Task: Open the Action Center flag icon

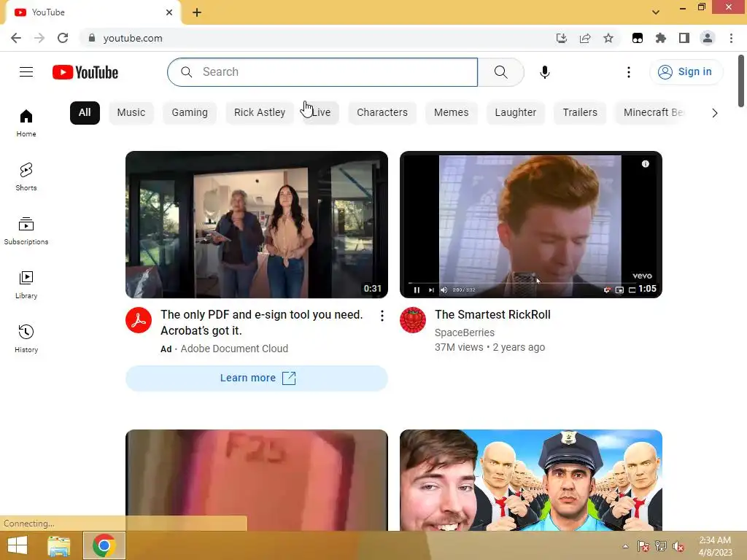Action: 643,546
